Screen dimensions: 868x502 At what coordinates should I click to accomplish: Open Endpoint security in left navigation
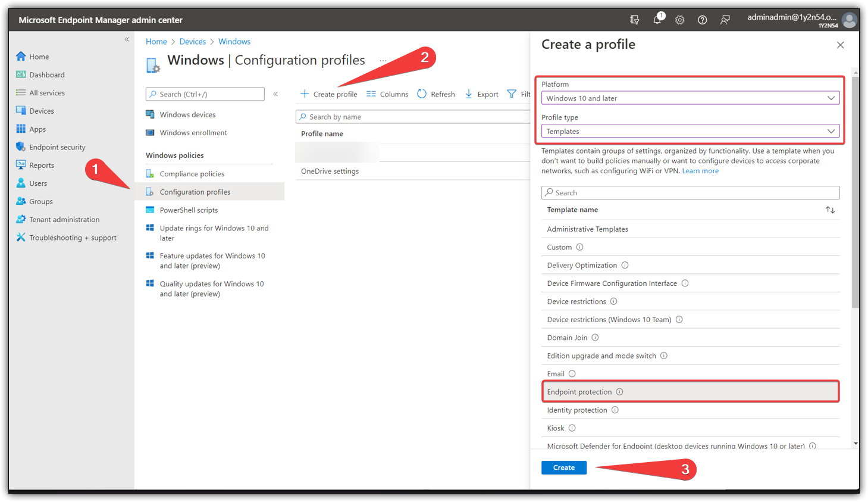[57, 147]
